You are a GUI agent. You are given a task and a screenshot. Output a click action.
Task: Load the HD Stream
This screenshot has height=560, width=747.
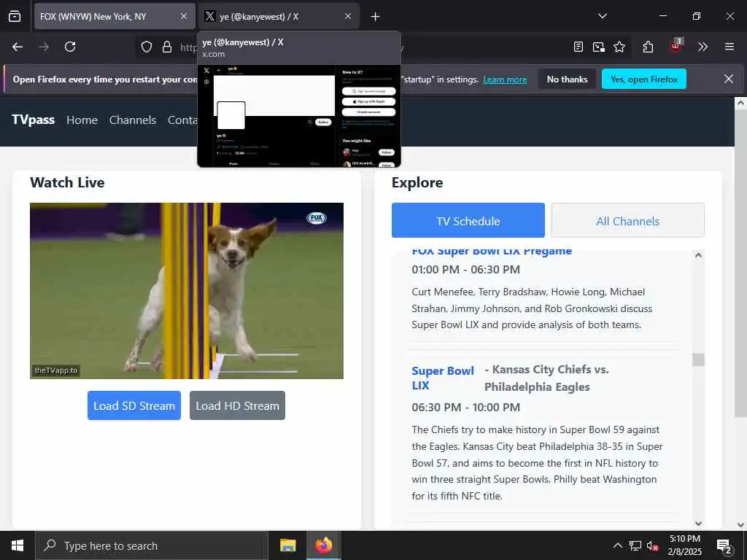(237, 405)
